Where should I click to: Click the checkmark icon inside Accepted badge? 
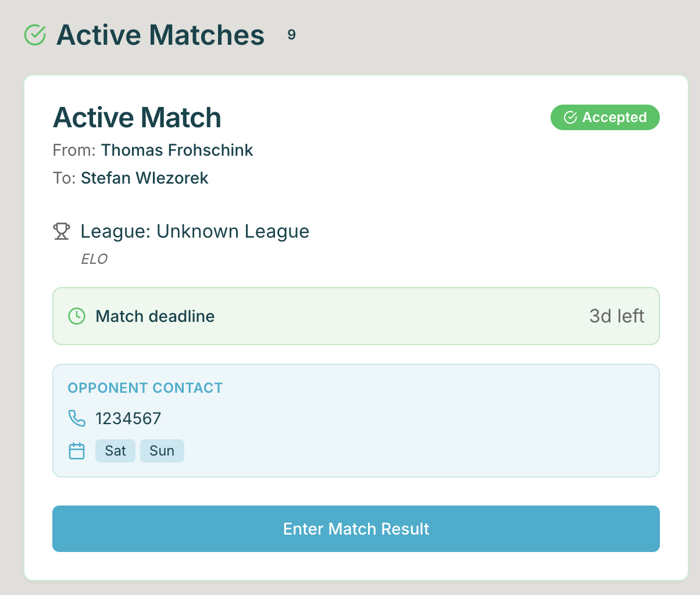tap(570, 117)
